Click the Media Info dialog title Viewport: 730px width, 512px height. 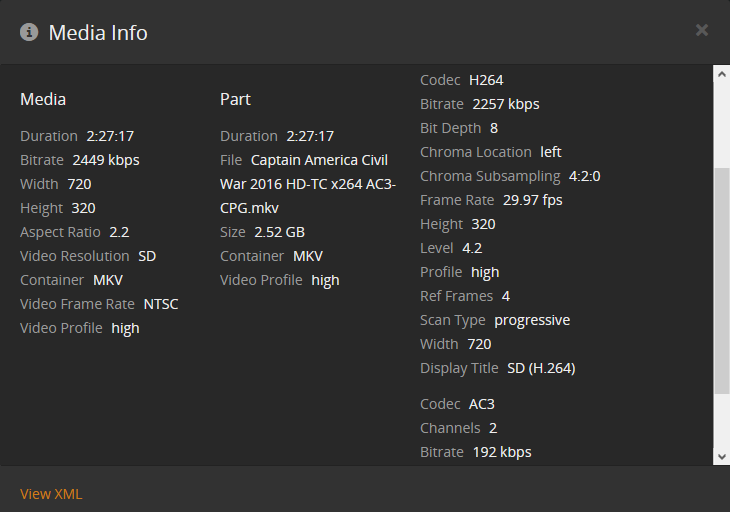[x=98, y=33]
